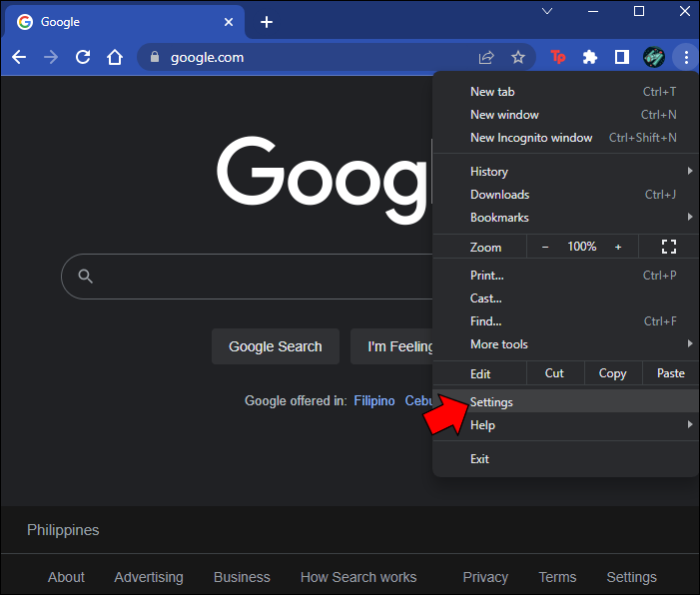The image size is (700, 595).
Task: Share this page via the share icon
Action: click(486, 57)
